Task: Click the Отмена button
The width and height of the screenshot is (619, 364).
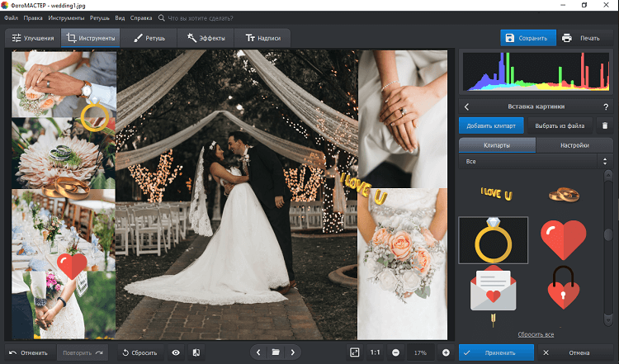Action: click(x=574, y=352)
